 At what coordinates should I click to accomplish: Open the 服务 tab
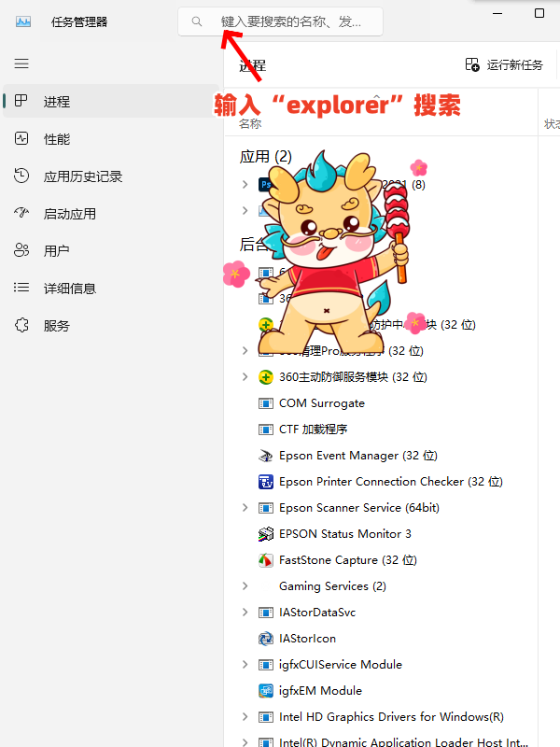coord(110,325)
